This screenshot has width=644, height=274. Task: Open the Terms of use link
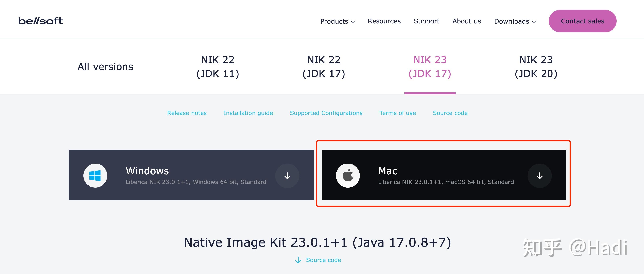(x=398, y=113)
